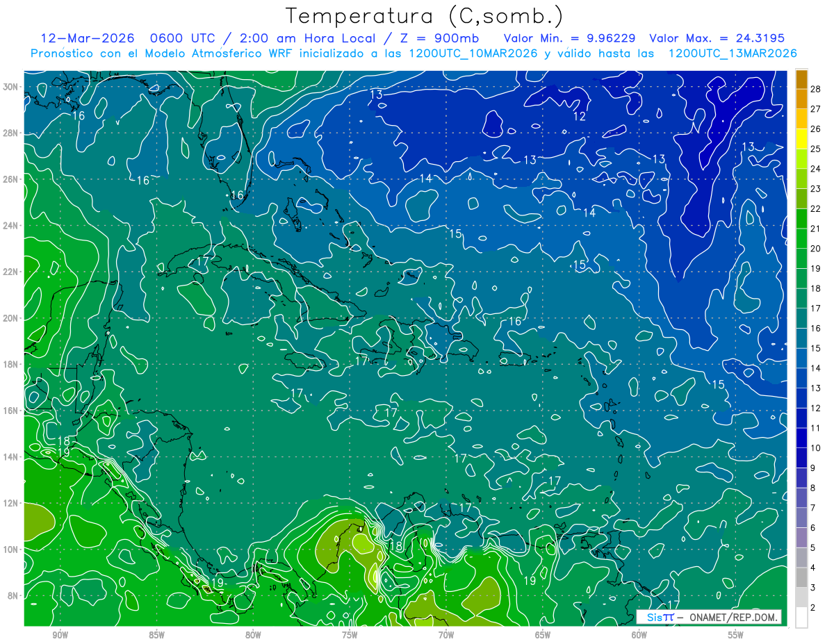The image size is (834, 644).
Task: Click the 55W longitude axis label
Action: (736, 635)
